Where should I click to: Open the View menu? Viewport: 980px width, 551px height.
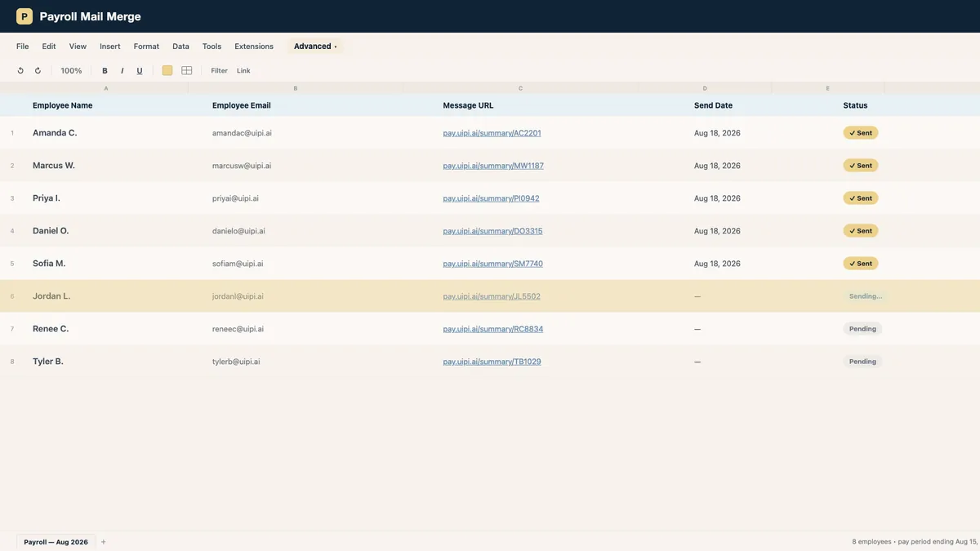click(x=78, y=47)
